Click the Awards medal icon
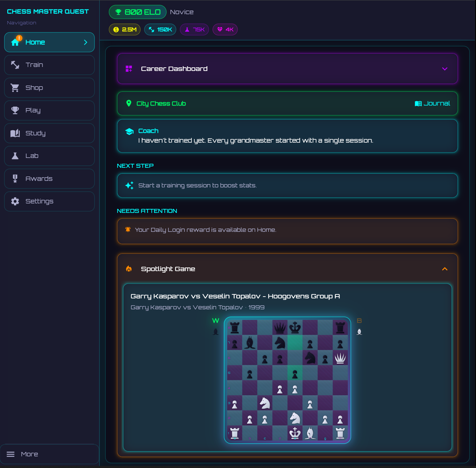Image resolution: width=476 pixels, height=468 pixels. pos(15,178)
